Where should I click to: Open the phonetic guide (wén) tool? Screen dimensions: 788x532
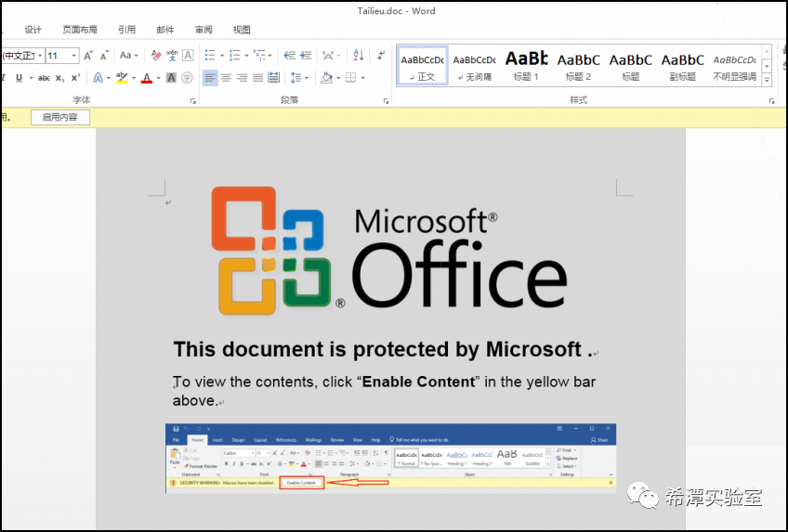point(172,56)
